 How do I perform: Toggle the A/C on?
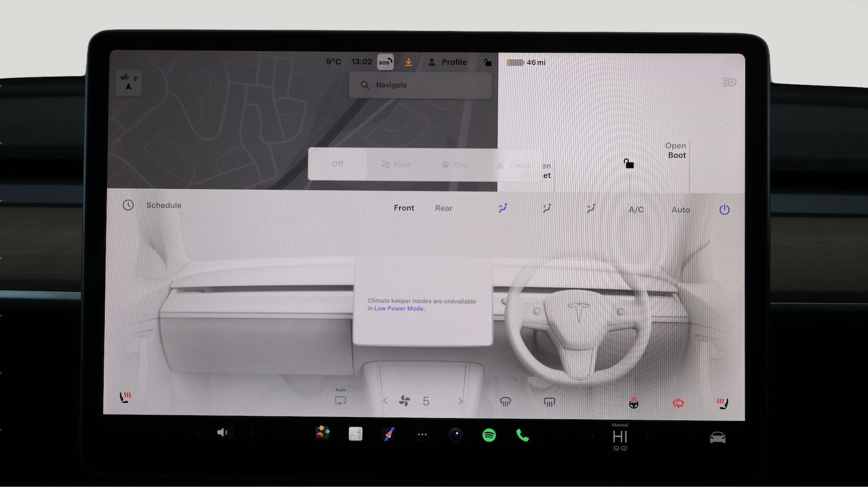[x=636, y=210]
